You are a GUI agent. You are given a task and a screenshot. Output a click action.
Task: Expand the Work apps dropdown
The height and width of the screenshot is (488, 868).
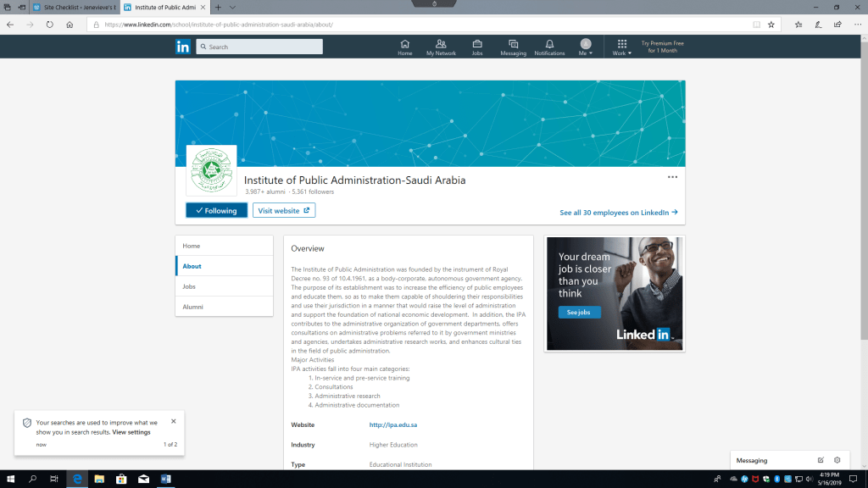622,47
